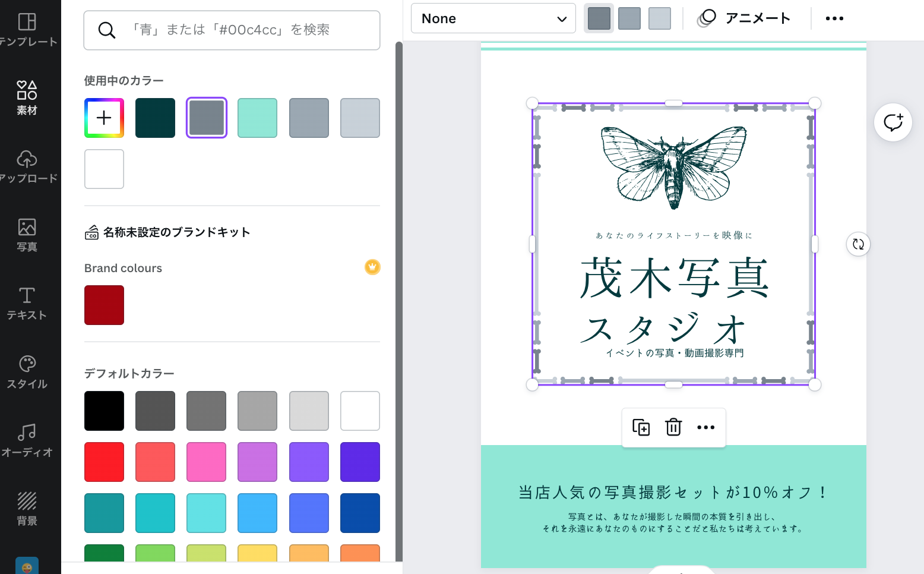This screenshot has width=924, height=574.
Task: Open the スタイル styles tab
Action: point(27,372)
